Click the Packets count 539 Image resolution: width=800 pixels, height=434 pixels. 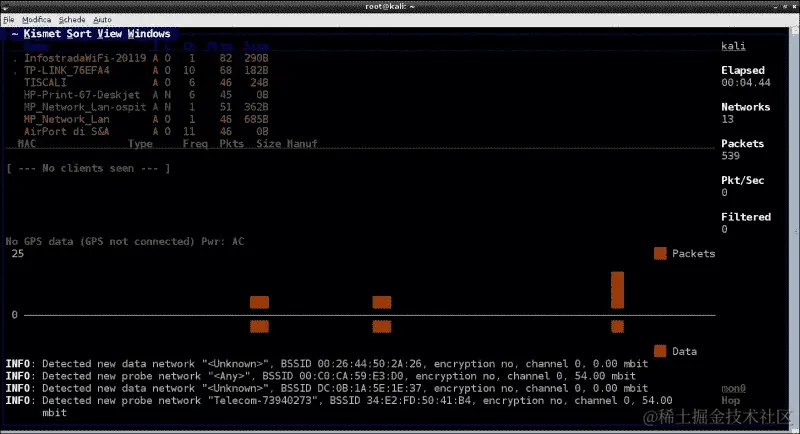point(730,156)
